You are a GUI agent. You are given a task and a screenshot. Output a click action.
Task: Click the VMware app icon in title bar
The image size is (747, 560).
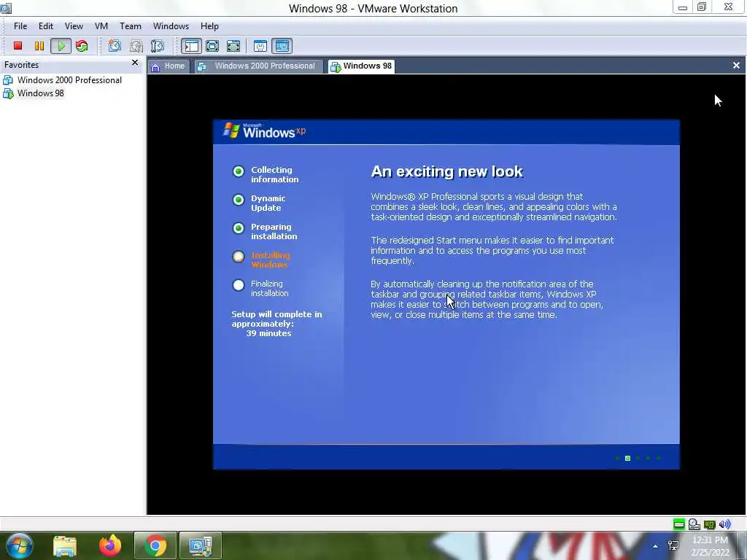(x=6, y=7)
